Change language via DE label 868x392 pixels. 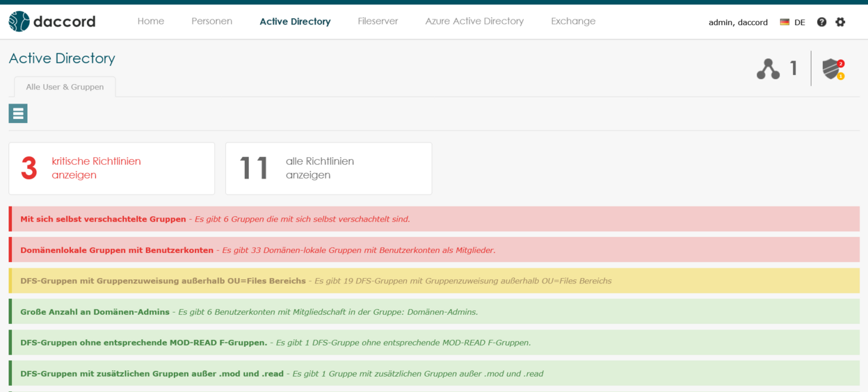point(800,22)
